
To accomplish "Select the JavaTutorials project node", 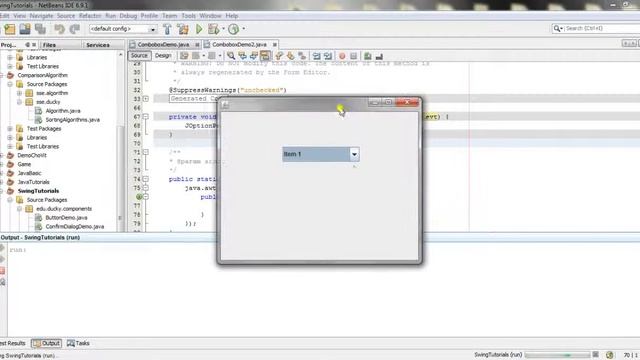I will point(33,182).
